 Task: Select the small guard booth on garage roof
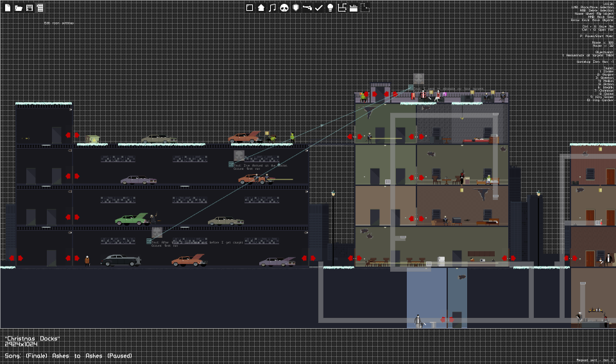pos(93,139)
